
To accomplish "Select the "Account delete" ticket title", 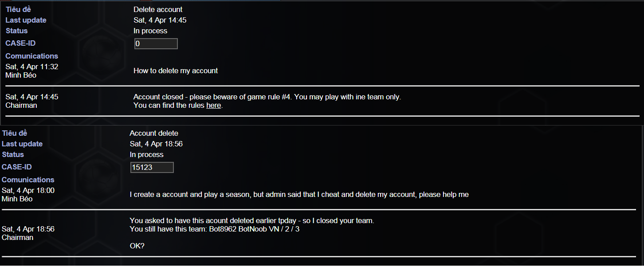I will point(154,133).
